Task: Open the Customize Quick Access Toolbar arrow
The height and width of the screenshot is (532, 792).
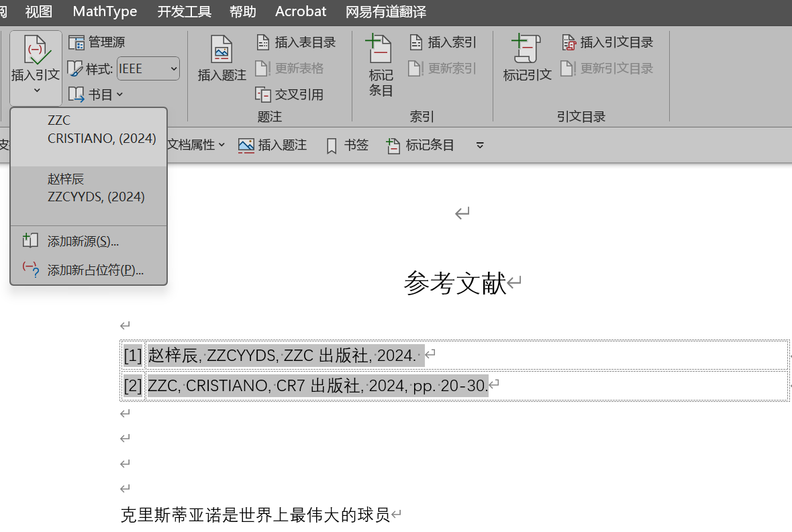Action: [480, 146]
